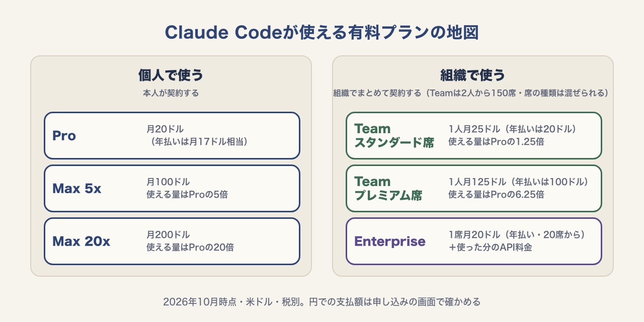Image resolution: width=644 pixels, height=322 pixels.
Task: Click the text '使える量はProの20倍'
Action: [190, 247]
